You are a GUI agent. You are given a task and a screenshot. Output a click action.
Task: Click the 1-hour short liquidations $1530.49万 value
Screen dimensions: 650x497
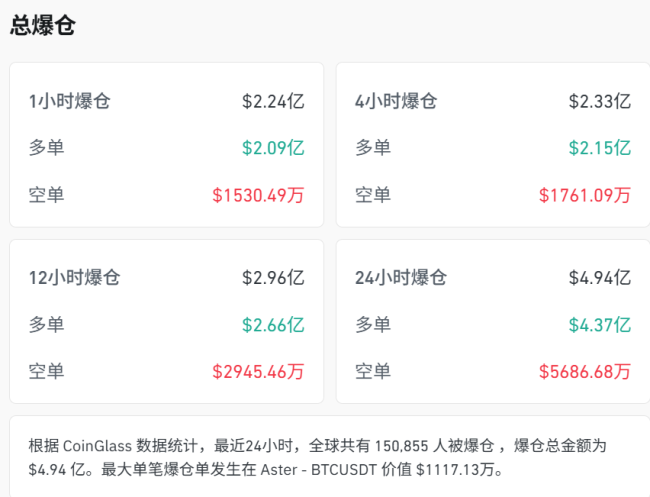(x=258, y=195)
